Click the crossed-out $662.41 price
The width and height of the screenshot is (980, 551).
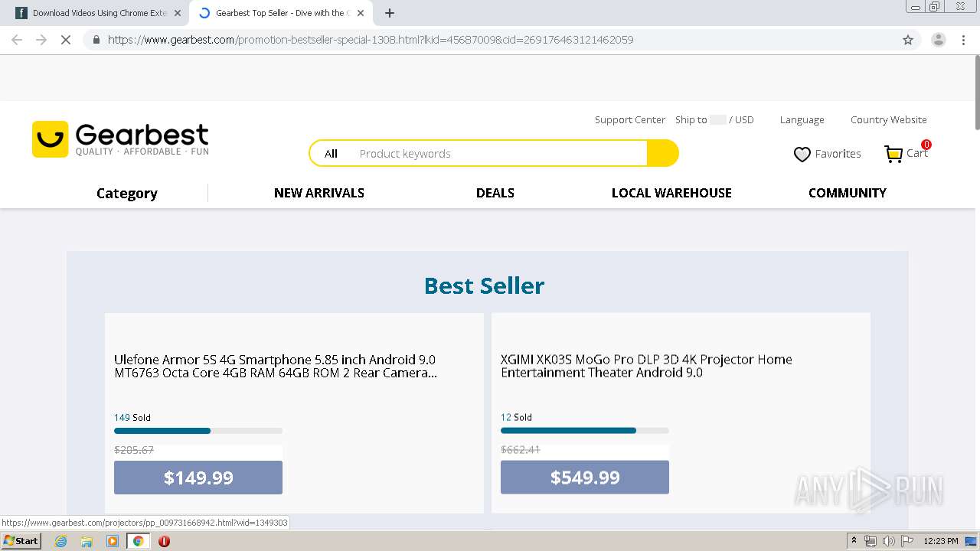(x=521, y=450)
